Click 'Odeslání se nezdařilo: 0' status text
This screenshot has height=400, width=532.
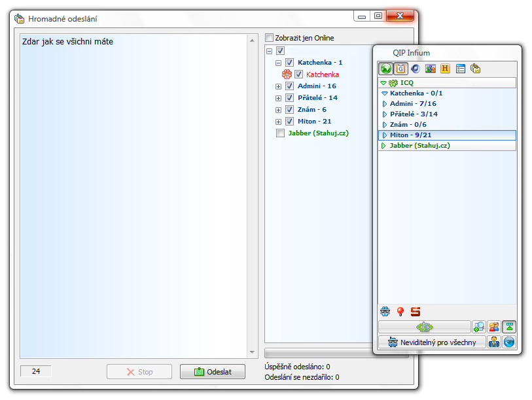click(302, 377)
